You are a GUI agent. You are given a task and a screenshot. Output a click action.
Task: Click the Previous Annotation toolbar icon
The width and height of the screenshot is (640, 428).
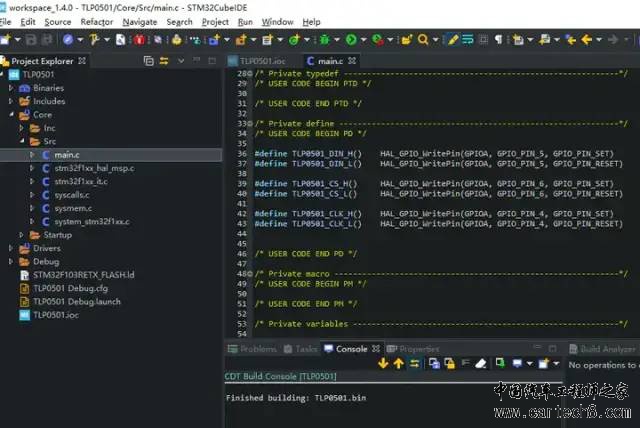pos(544,40)
